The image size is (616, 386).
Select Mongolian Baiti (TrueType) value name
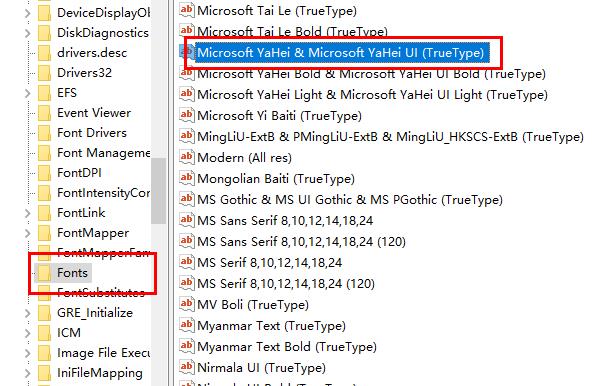[x=276, y=179]
